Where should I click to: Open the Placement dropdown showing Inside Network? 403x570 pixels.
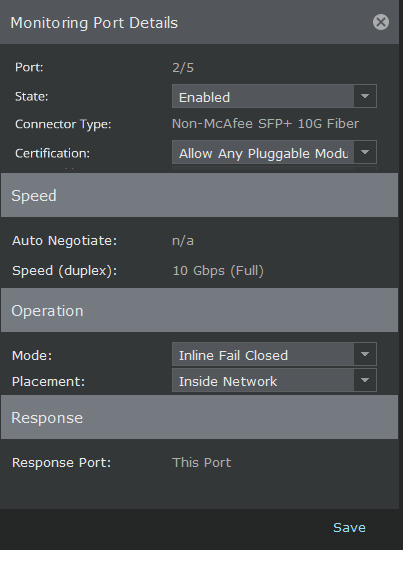click(x=274, y=381)
